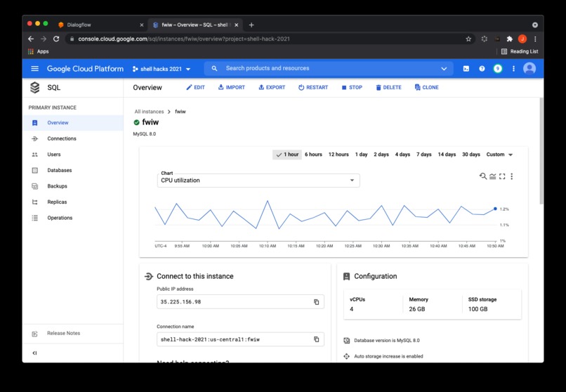
Task: Open the Chrome profile J avatar
Action: (522, 39)
